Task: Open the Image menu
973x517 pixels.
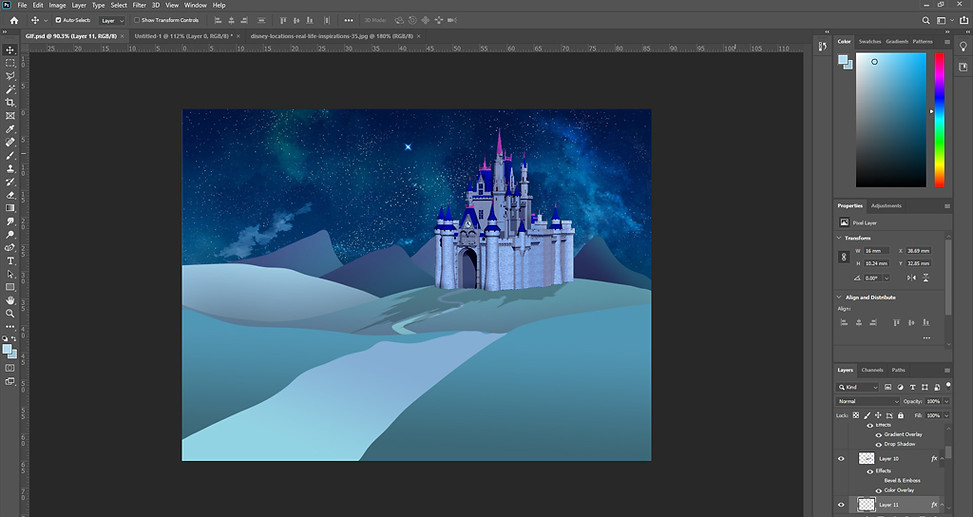Action: pyautogui.click(x=57, y=5)
